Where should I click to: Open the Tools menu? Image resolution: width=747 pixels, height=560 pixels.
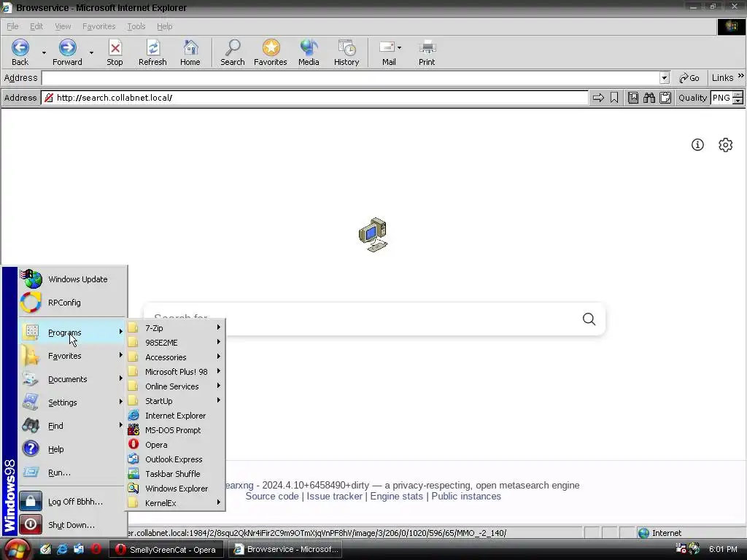[x=136, y=26]
